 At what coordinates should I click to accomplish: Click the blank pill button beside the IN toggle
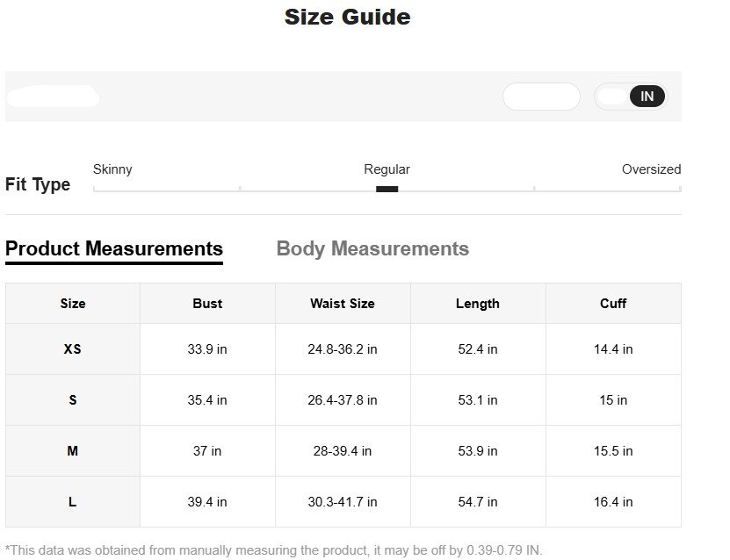click(541, 97)
